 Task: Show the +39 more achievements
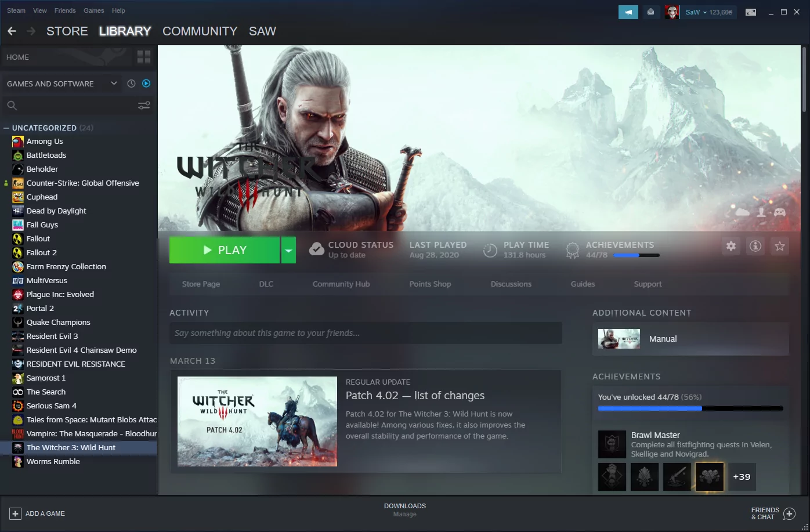click(742, 477)
